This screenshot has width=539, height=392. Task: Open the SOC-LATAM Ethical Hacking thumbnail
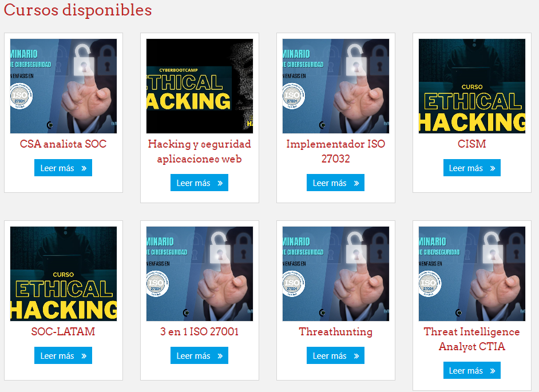pyautogui.click(x=64, y=274)
